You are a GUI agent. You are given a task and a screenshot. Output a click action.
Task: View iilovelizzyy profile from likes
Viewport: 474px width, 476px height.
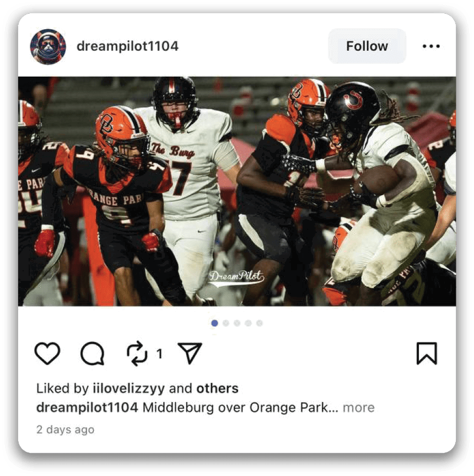point(128,388)
